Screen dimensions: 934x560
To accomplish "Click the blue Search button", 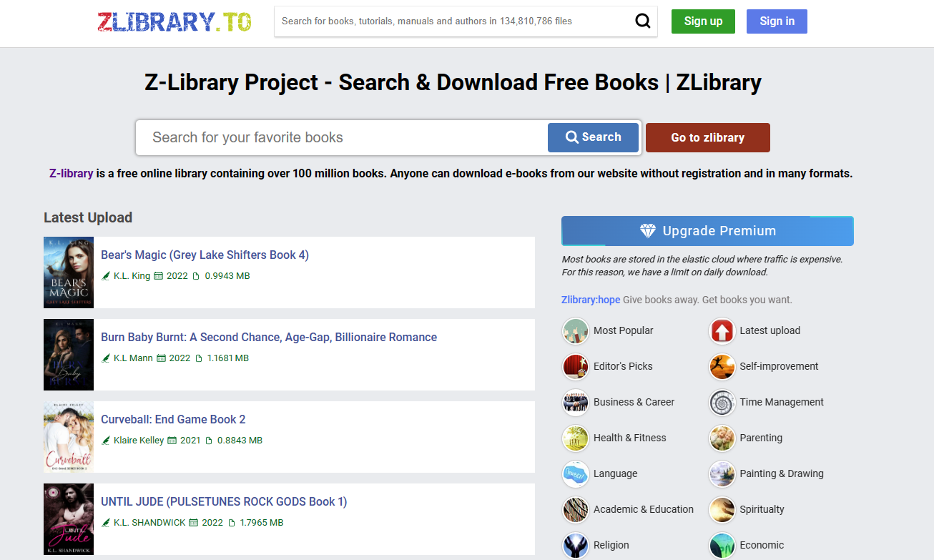I will [593, 137].
